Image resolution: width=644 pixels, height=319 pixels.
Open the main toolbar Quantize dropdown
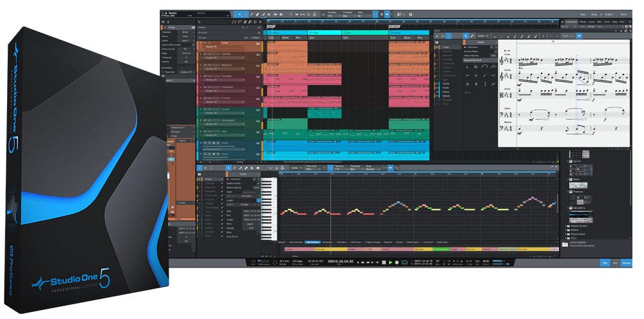point(334,16)
